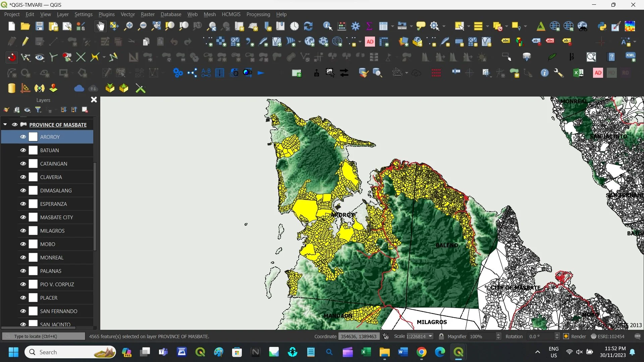Select the Pan Map hand tool
Image resolution: width=644 pixels, height=362 pixels.
click(100, 26)
